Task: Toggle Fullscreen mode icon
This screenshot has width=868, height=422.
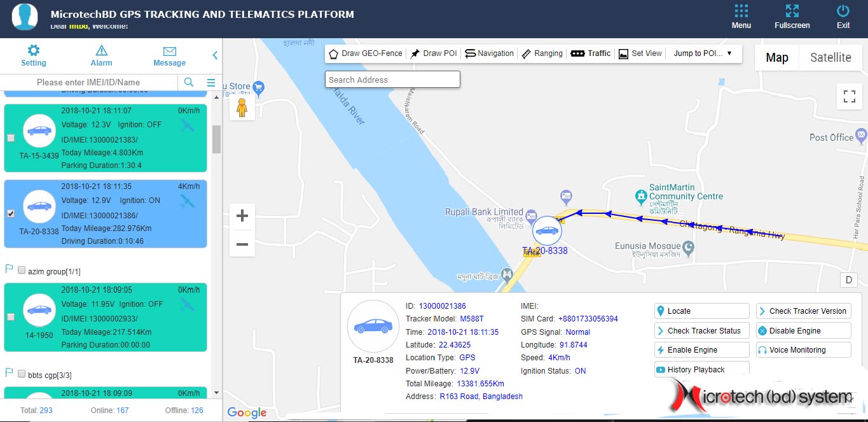Action: click(792, 11)
